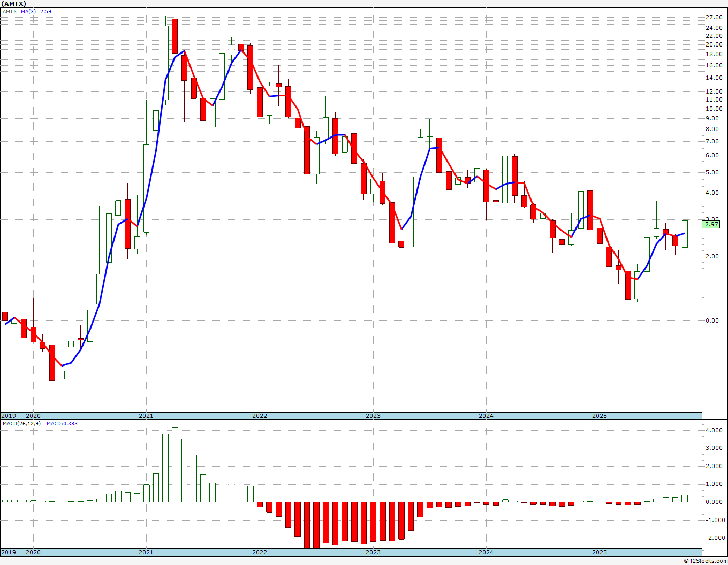Click the 2.000 MACD axis label
The width and height of the screenshot is (728, 565).
click(714, 466)
